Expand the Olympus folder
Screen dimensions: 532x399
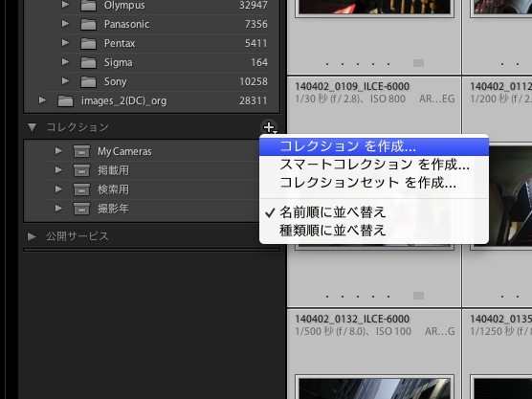pos(65,5)
